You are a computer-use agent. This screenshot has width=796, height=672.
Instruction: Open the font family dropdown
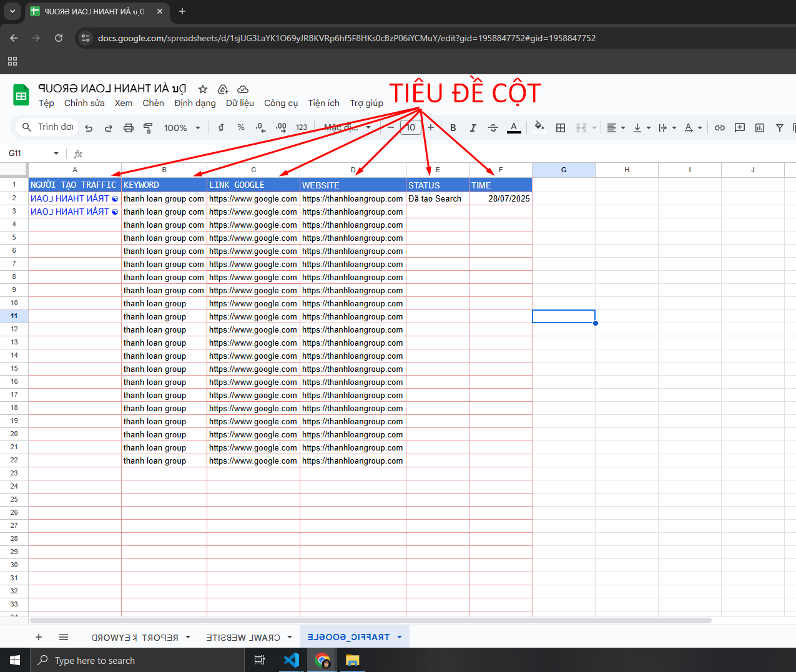347,127
